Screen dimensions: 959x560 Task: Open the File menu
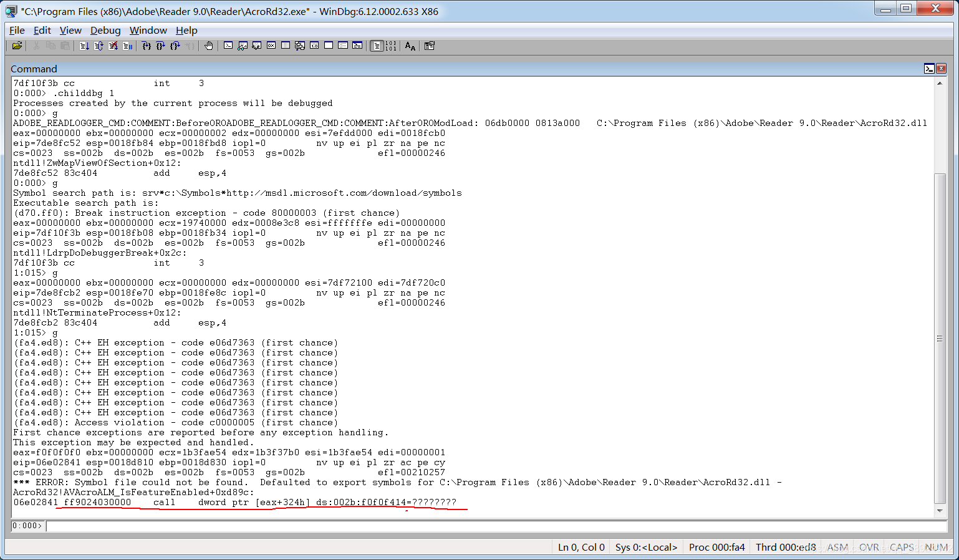(x=17, y=30)
